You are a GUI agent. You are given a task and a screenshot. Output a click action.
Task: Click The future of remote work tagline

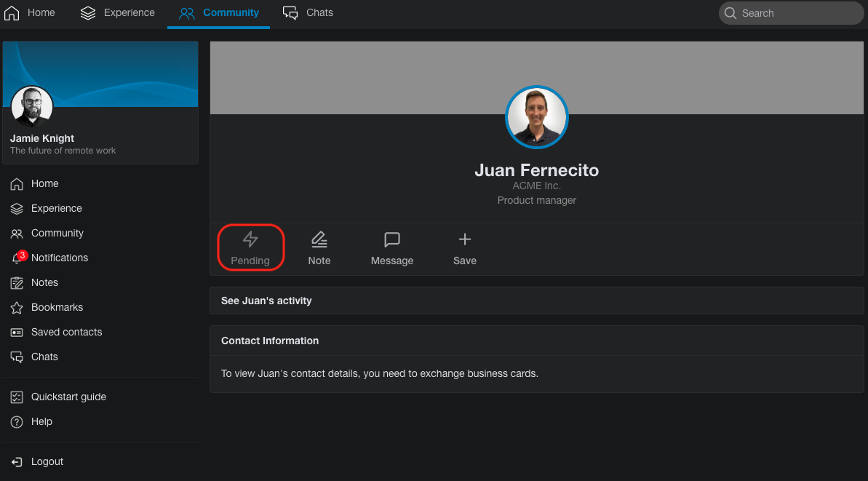coord(63,151)
